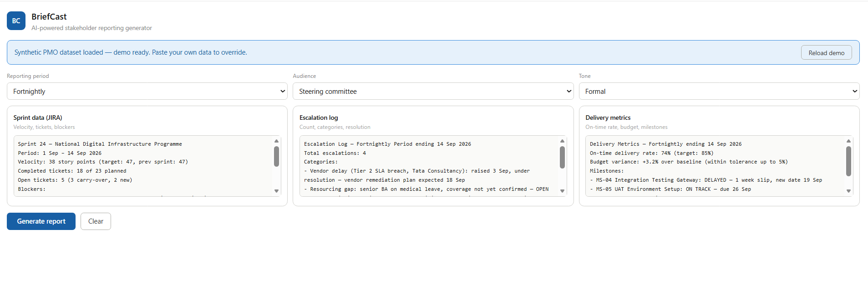Click Sprint data scrollbar up arrow
The width and height of the screenshot is (868, 281).
pyautogui.click(x=276, y=141)
